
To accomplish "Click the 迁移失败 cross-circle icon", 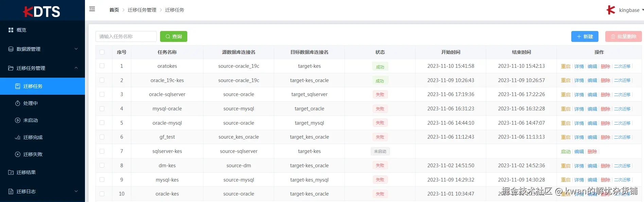I will [18, 154].
